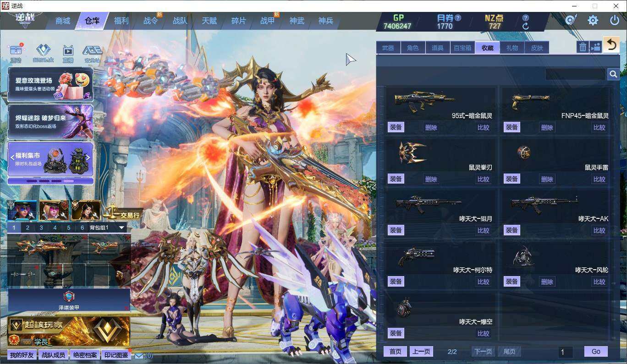This screenshot has height=364, width=627.
Task: Click the target icon beside settings gear
Action: coord(571,20)
